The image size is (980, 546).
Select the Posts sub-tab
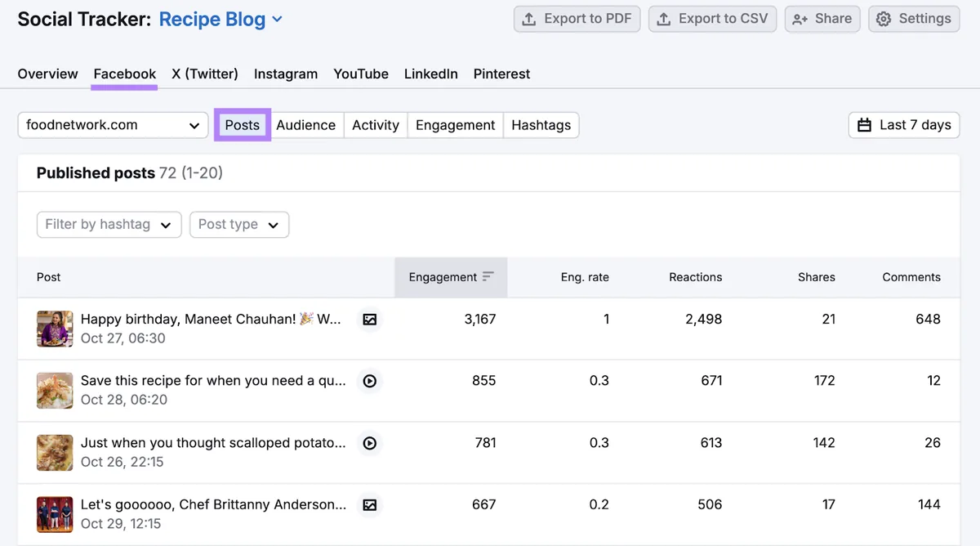(x=243, y=125)
